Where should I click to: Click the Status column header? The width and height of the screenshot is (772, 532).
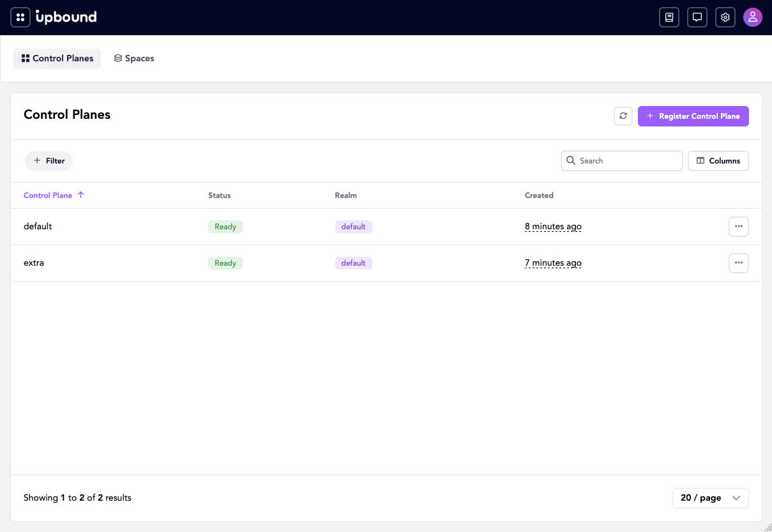pyautogui.click(x=220, y=195)
